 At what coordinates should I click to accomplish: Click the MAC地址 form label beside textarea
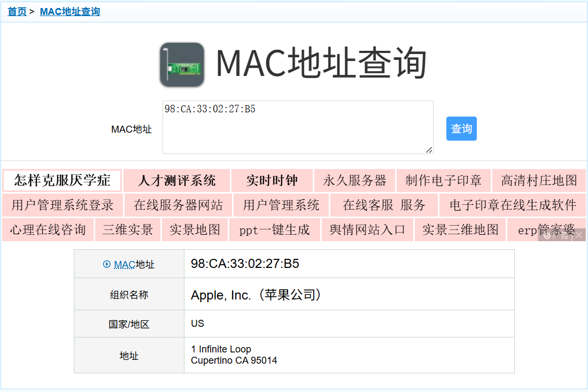tap(131, 129)
